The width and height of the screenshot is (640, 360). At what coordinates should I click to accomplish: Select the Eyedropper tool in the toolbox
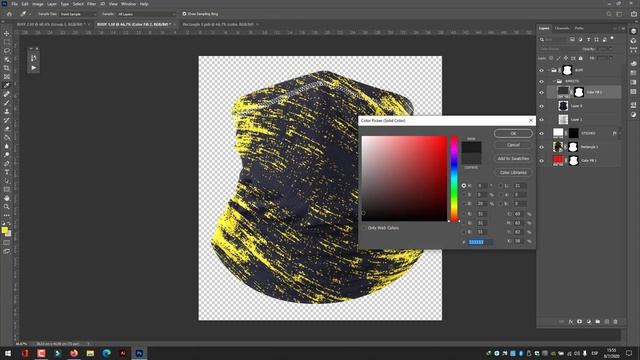click(7, 85)
